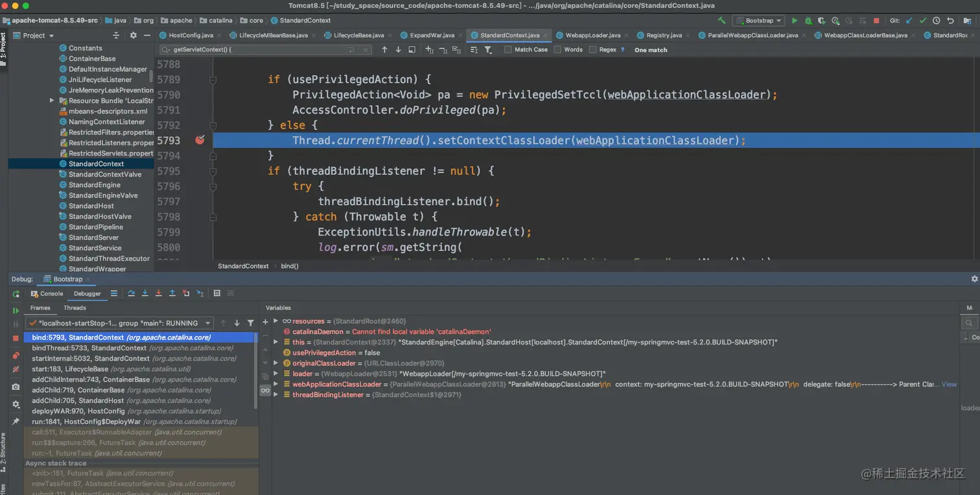Enable the Regex checkbox
Screen dimensions: 980x495
point(592,49)
